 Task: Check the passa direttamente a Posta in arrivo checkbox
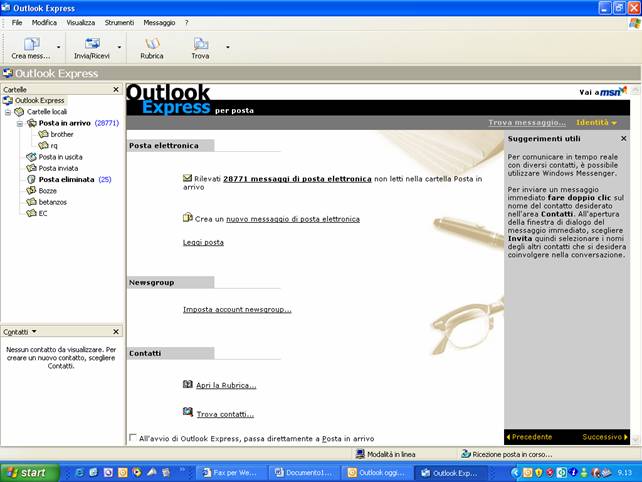[133, 438]
